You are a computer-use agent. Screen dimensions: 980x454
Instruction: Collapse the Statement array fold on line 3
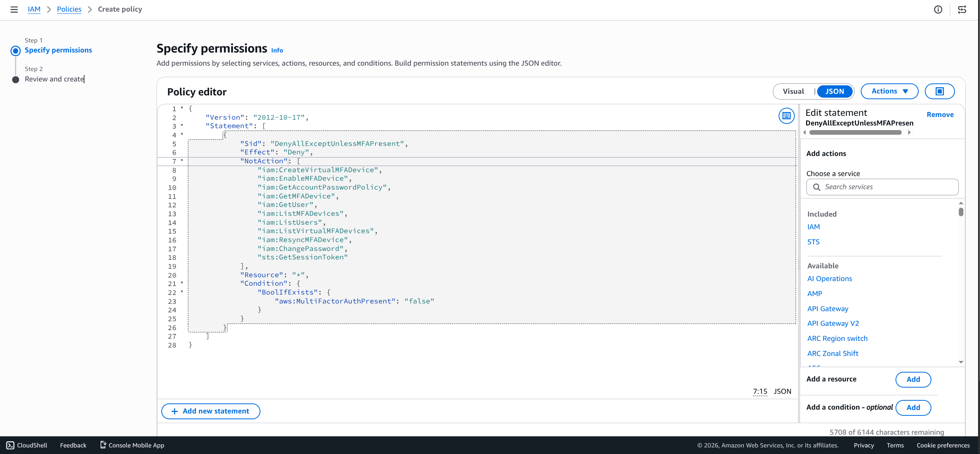[182, 125]
